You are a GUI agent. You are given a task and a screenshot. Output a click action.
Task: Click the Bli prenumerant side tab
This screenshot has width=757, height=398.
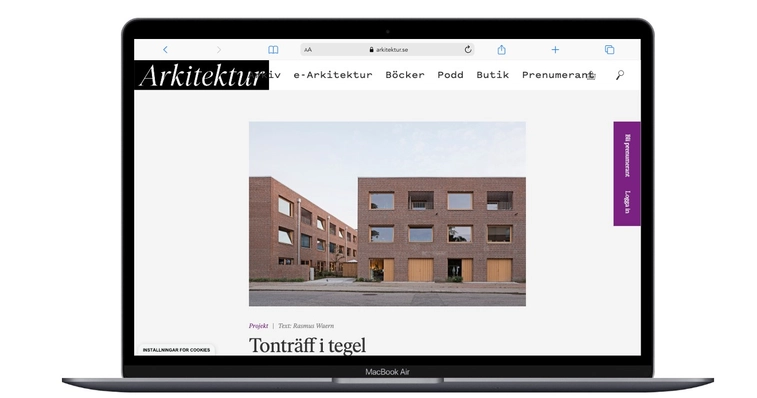[627, 156]
